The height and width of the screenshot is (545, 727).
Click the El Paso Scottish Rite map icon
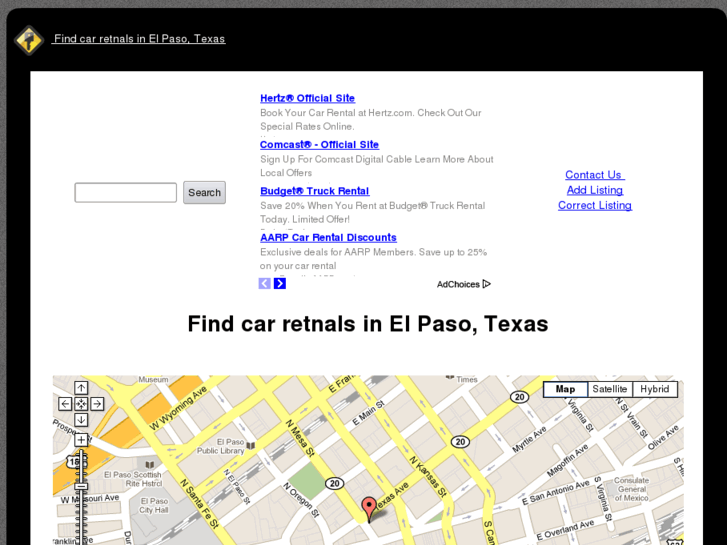[150, 464]
